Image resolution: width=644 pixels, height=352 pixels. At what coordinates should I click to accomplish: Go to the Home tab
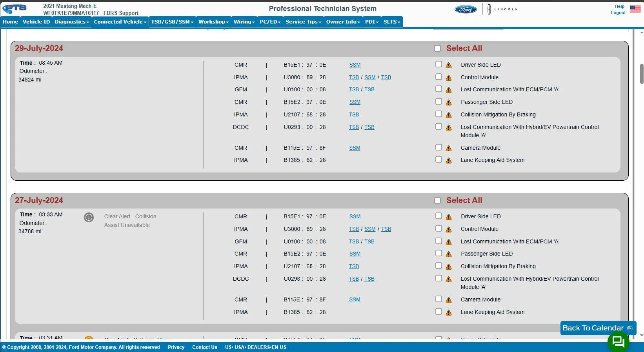(11, 22)
